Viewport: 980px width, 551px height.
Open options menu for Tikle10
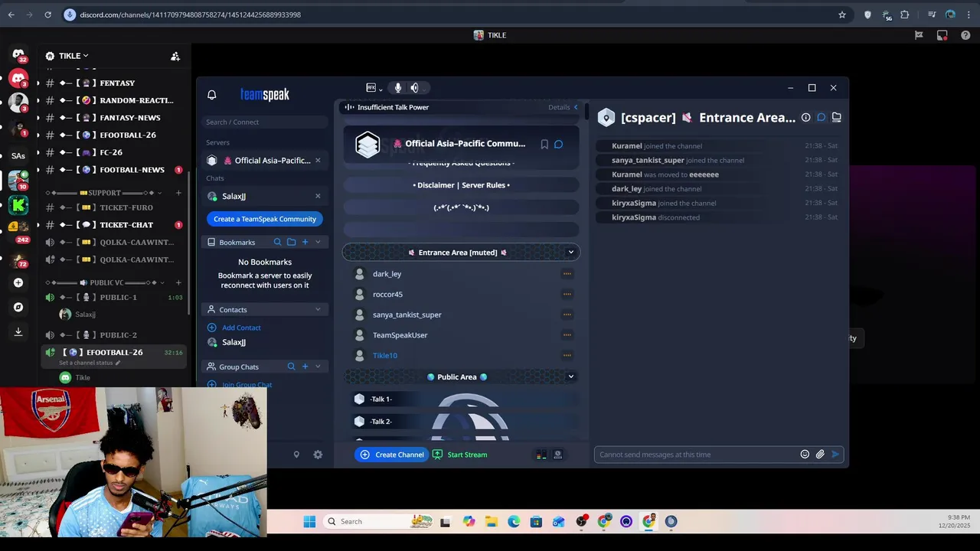pos(567,355)
